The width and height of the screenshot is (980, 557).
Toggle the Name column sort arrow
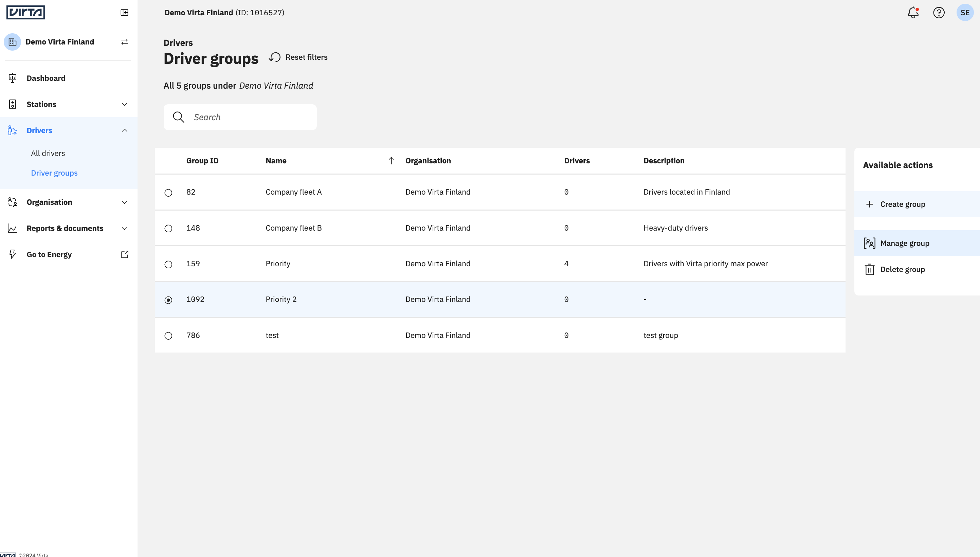pyautogui.click(x=391, y=161)
